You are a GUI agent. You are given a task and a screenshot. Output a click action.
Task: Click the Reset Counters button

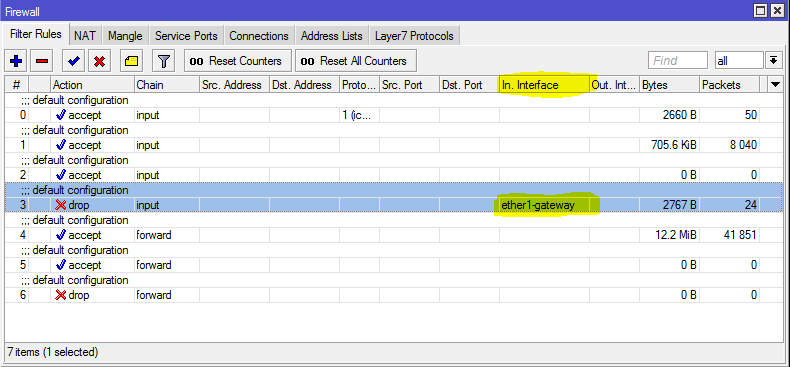click(238, 61)
